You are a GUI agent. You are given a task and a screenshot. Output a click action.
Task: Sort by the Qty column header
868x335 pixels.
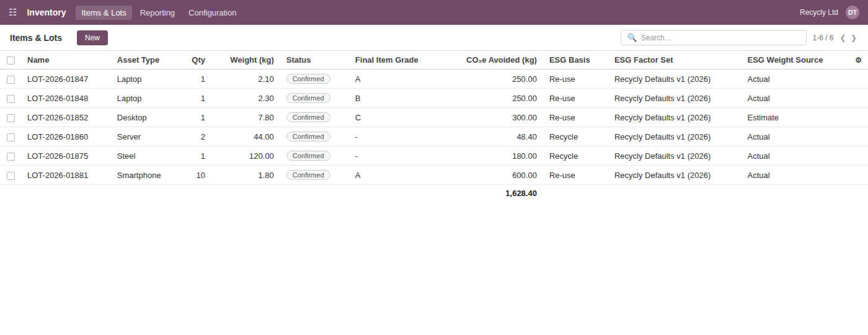click(198, 60)
